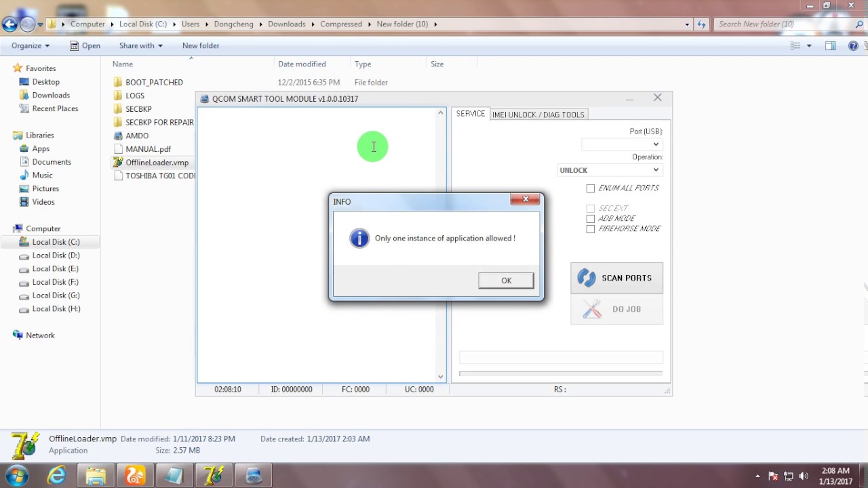Click the log panel scroll-up arrow
Viewport: 868px width, 488px height.
pos(440,113)
